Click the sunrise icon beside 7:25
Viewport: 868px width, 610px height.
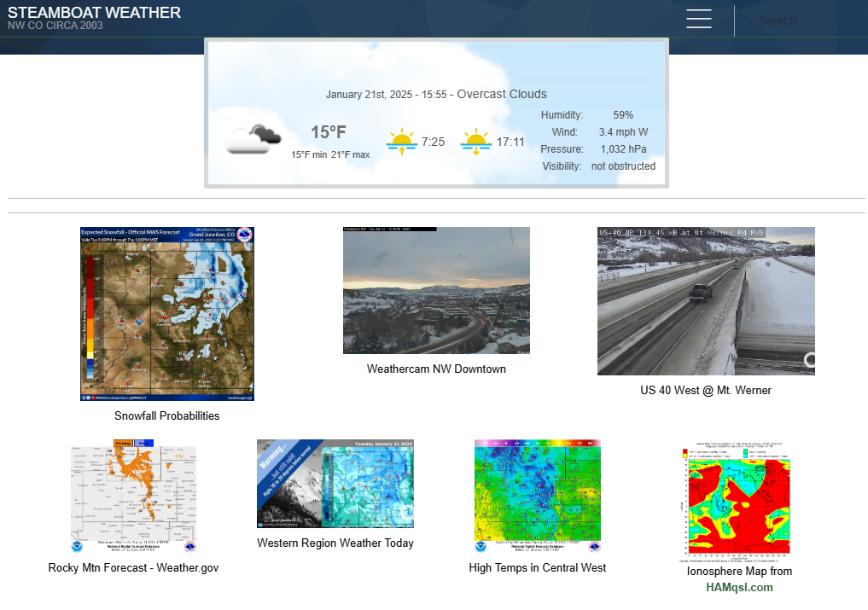pyautogui.click(x=401, y=139)
